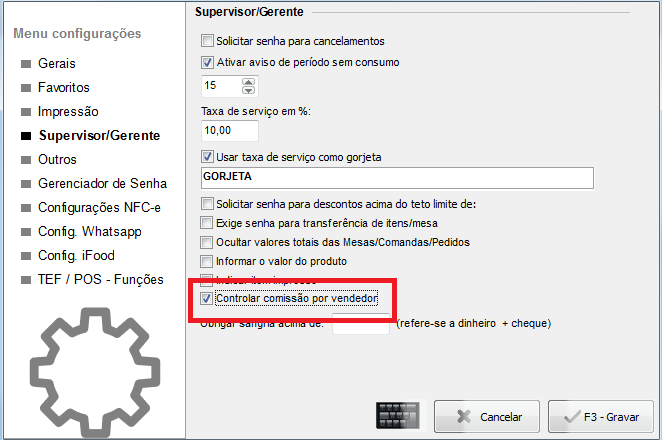Click the Taxa de serviço percentage field
This screenshot has height=440, width=662.
pos(230,130)
